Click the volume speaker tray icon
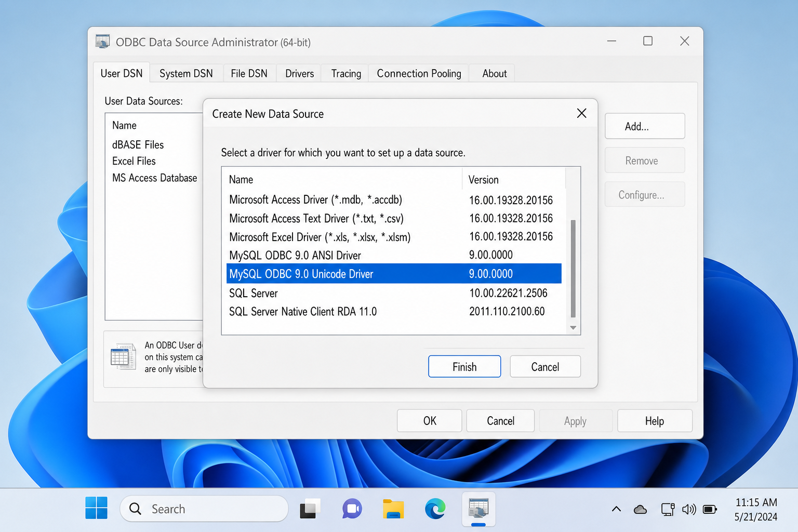The height and width of the screenshot is (532, 798). (689, 509)
